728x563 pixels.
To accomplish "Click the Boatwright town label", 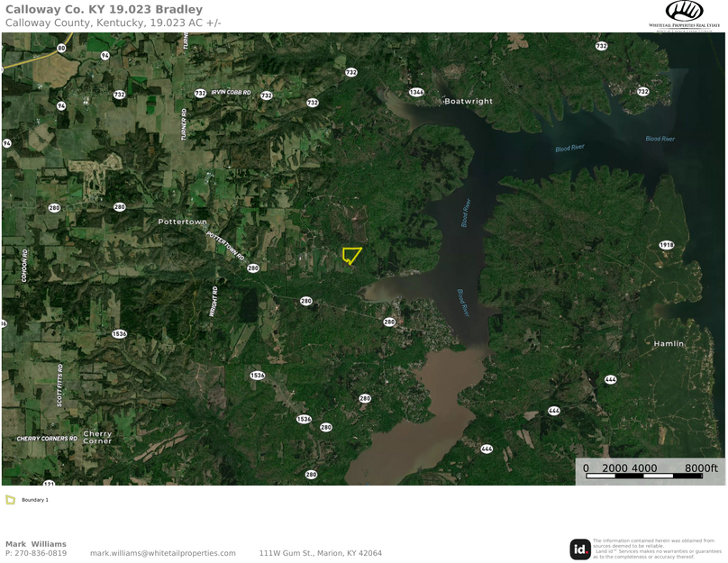I will [469, 101].
